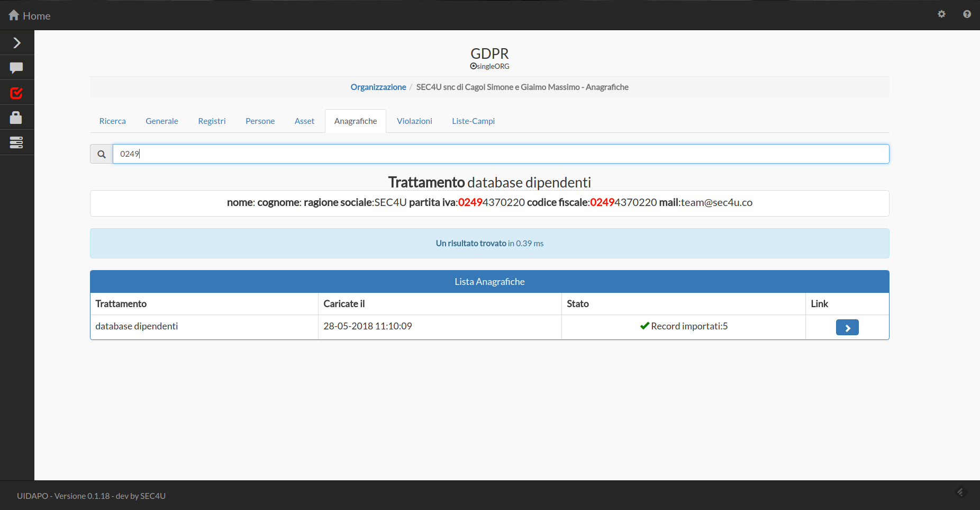Open the padlock sidebar icon

16,118
